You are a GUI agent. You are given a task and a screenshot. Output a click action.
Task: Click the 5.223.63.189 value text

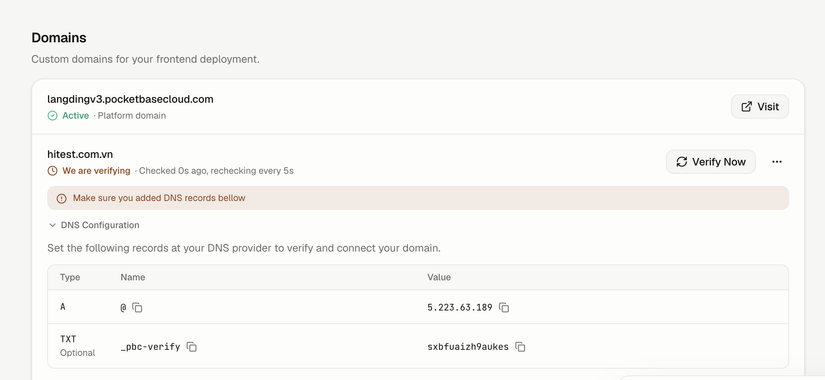(460, 307)
